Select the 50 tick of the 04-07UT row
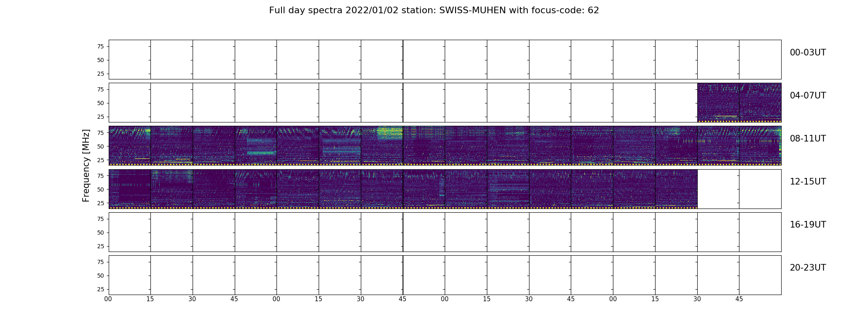The image size is (868, 331). tap(100, 103)
